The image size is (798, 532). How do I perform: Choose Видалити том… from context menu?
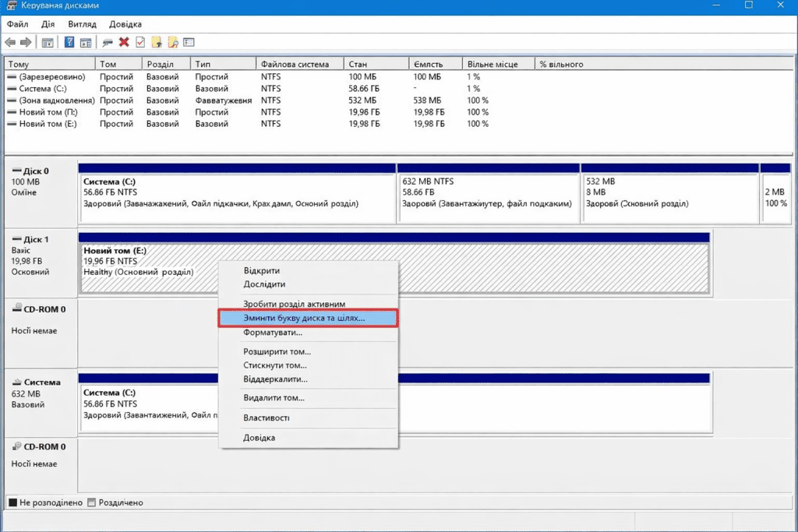click(274, 398)
